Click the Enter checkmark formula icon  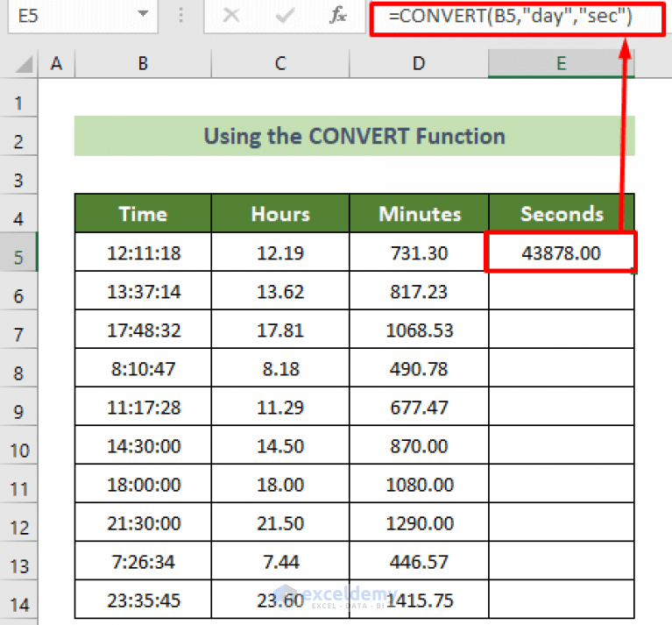click(285, 16)
